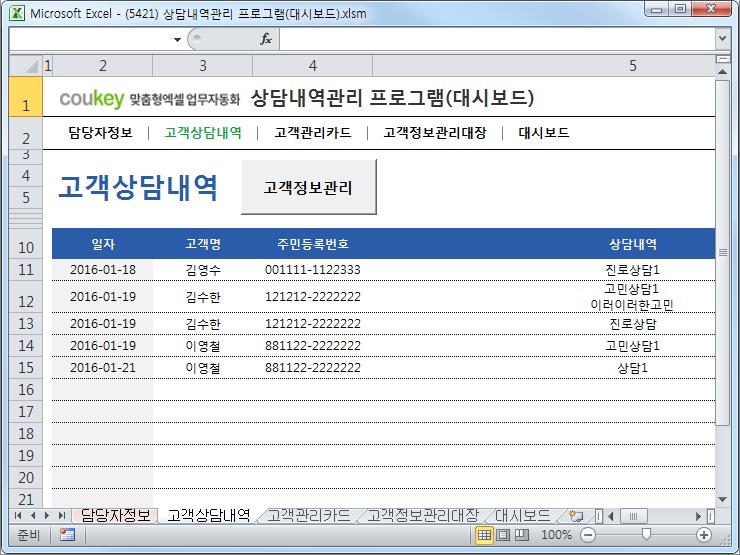Image resolution: width=740 pixels, height=555 pixels.
Task: Open the 대시보드 navigation link
Action: click(x=544, y=133)
